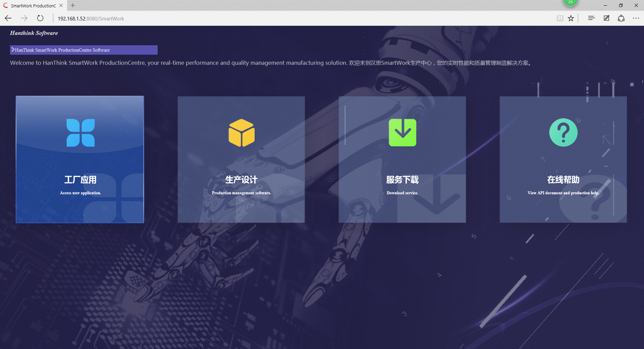The width and height of the screenshot is (644, 349).
Task: Open a new browser tab
Action: click(73, 6)
